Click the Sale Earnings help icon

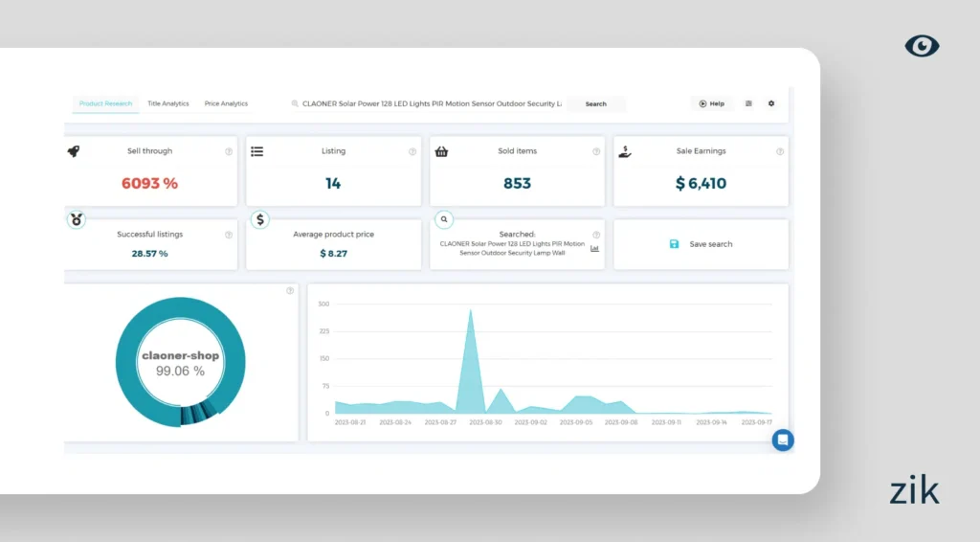(780, 151)
